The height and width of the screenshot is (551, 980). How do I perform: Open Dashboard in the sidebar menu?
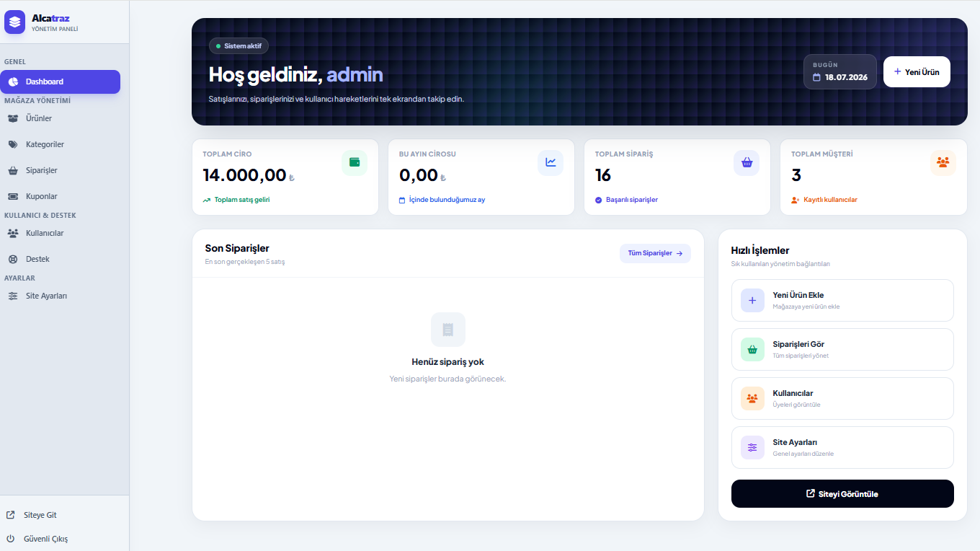[x=60, y=81]
